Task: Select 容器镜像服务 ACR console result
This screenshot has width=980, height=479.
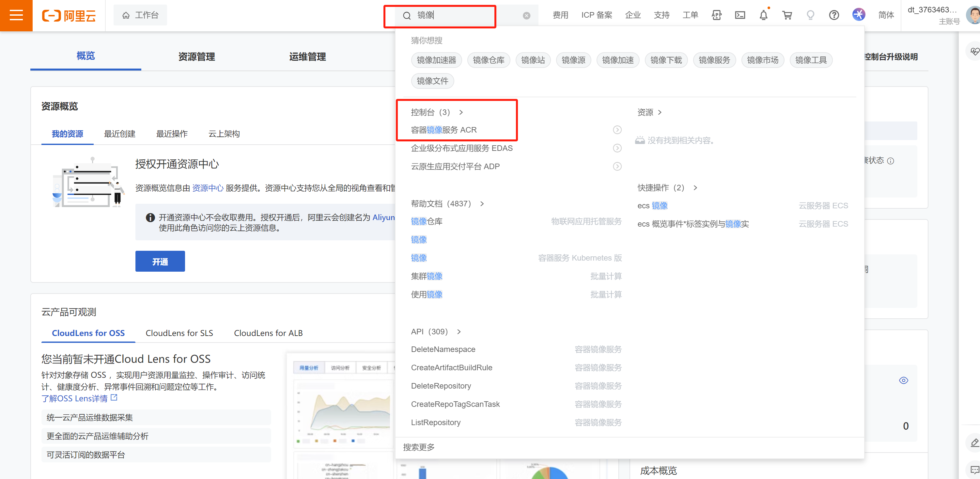Action: click(x=443, y=130)
